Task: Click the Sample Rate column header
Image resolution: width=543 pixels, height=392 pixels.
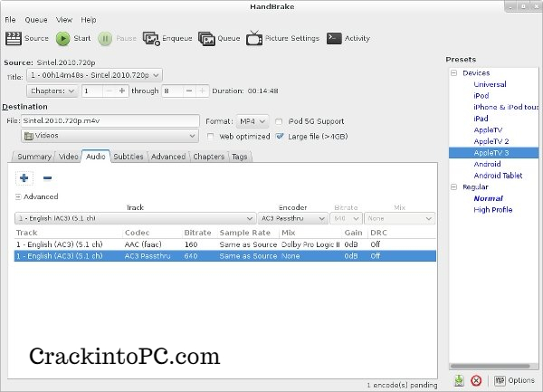Action: [x=245, y=233]
